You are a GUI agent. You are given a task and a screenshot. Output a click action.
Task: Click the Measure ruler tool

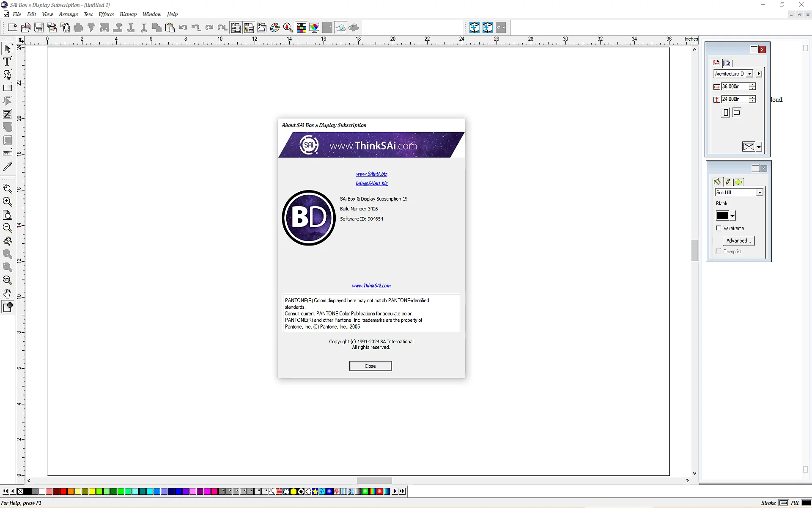(x=8, y=153)
